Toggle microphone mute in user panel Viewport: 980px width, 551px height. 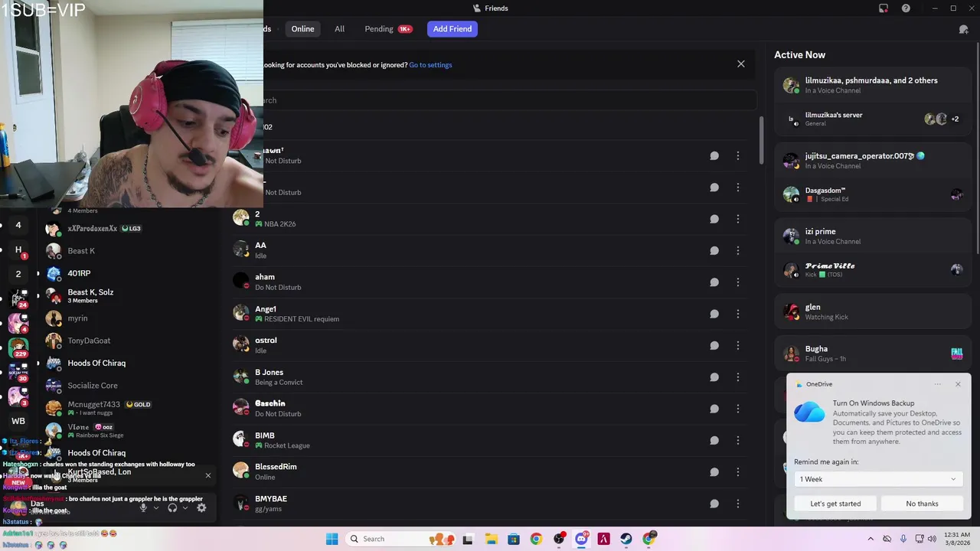(143, 507)
